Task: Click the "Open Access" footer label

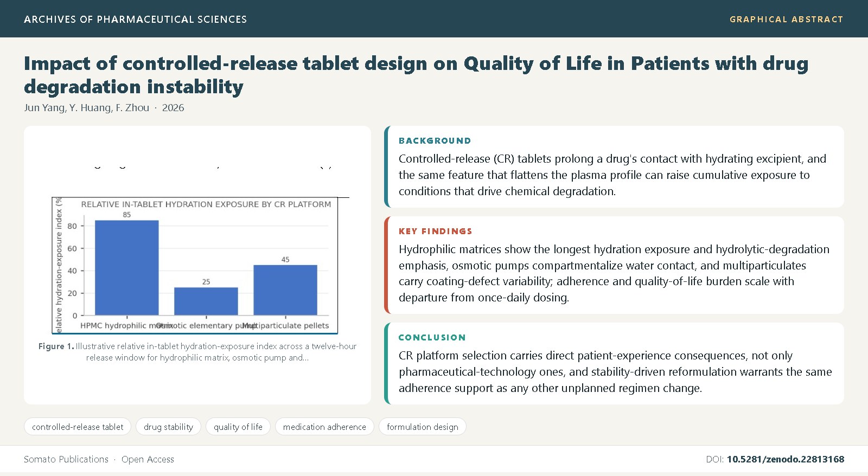Action: pos(148,459)
